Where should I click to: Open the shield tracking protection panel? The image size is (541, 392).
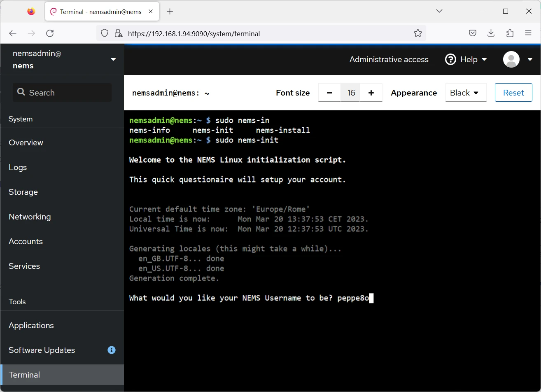pyautogui.click(x=105, y=33)
